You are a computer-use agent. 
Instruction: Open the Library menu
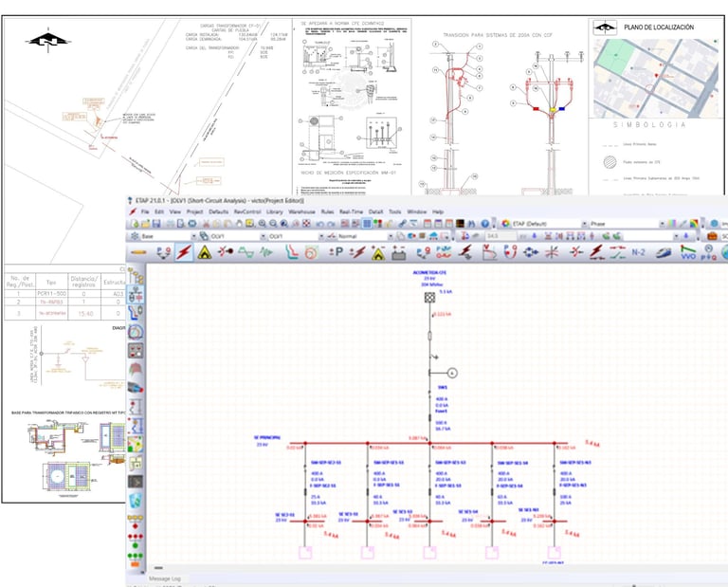[x=274, y=211]
